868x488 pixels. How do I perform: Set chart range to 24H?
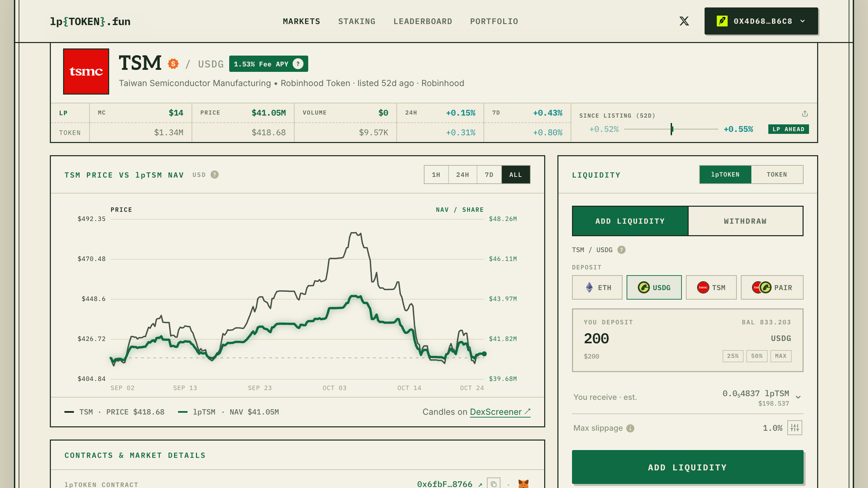click(462, 175)
